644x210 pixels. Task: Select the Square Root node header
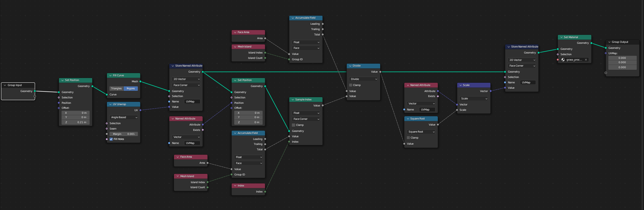(x=421, y=119)
